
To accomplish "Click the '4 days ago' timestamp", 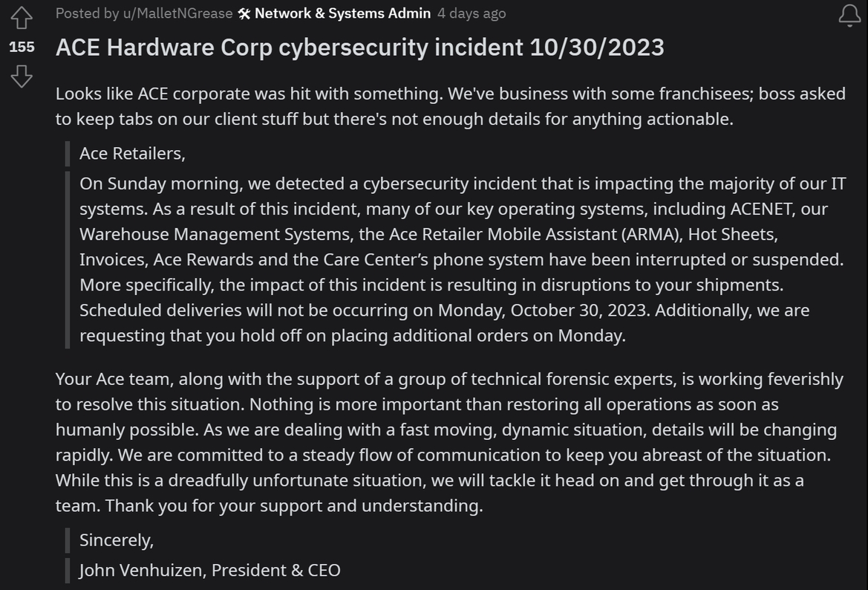I will (471, 13).
